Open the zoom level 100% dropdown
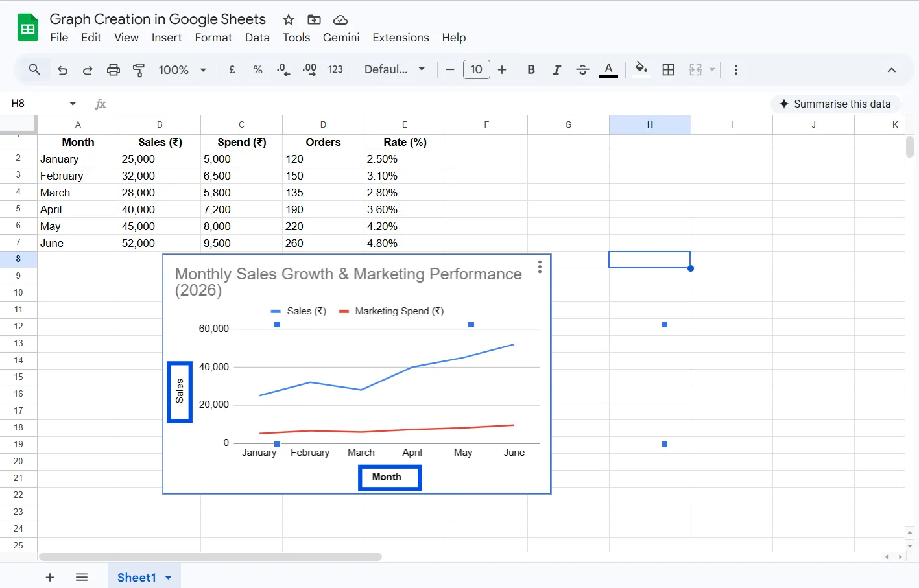The image size is (919, 588). [182, 70]
